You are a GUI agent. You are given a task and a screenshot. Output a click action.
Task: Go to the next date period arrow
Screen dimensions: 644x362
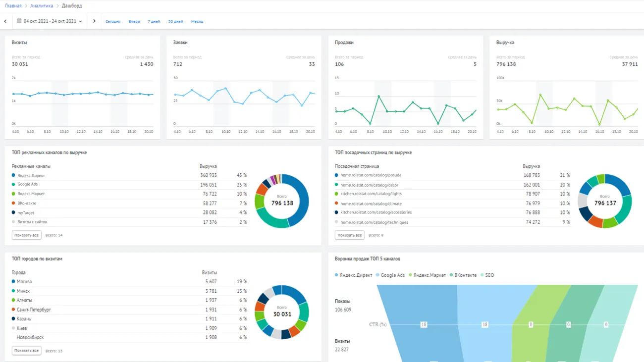click(x=94, y=21)
